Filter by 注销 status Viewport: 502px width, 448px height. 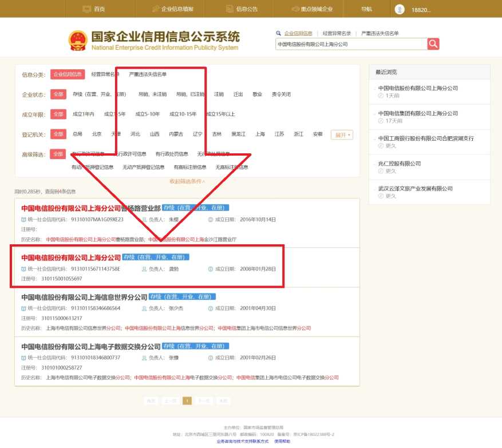tap(219, 94)
